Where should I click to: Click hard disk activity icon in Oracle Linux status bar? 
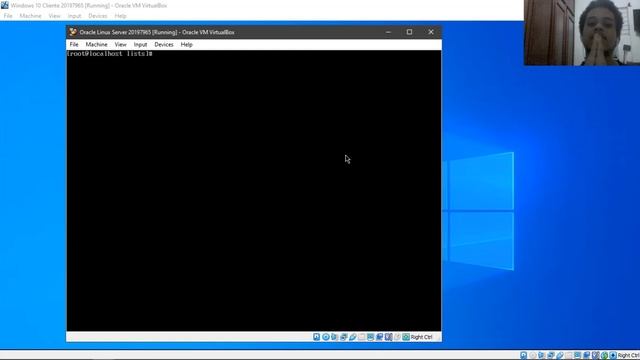point(316,337)
